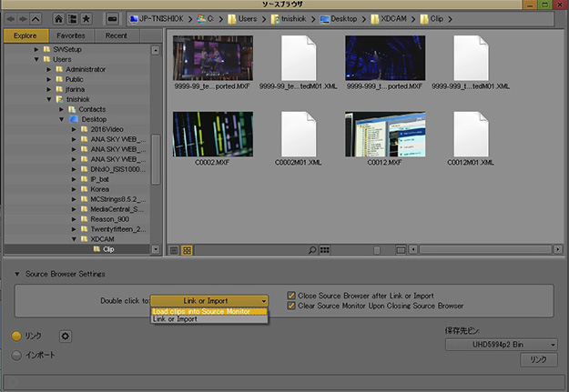
Task: Select the C0002.MXF clip thumbnail
Action: (212, 135)
